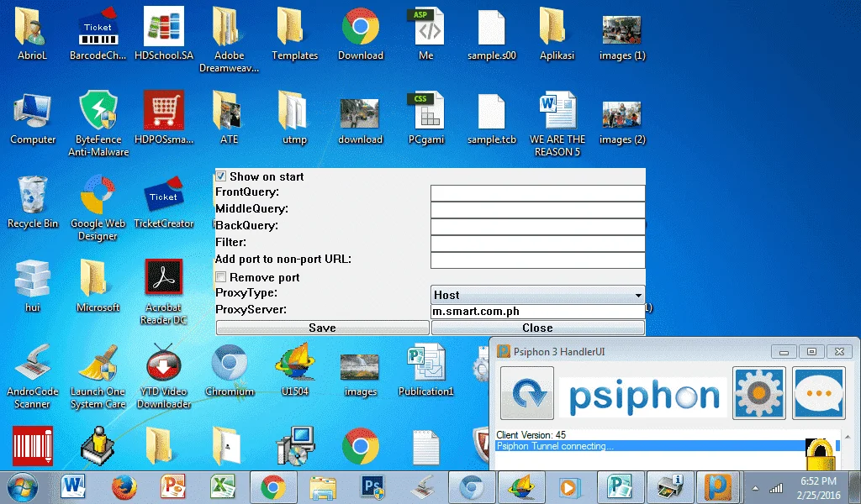Viewport: 861px width, 504px height.
Task: Select the 'images (1)' thumbnail
Action: tap(622, 39)
